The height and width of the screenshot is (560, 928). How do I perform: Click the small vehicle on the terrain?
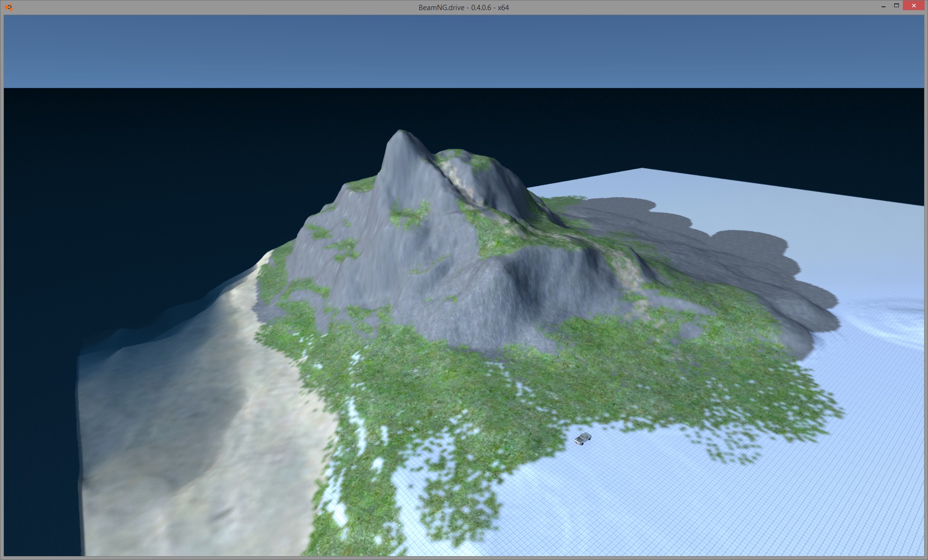click(x=583, y=439)
